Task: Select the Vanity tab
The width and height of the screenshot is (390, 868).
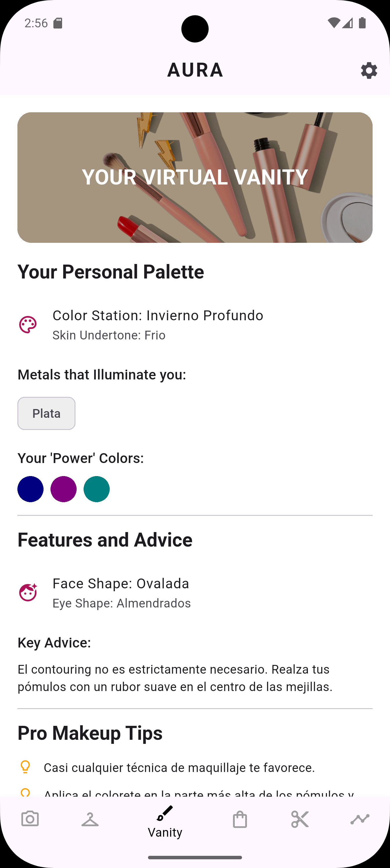Action: [165, 822]
